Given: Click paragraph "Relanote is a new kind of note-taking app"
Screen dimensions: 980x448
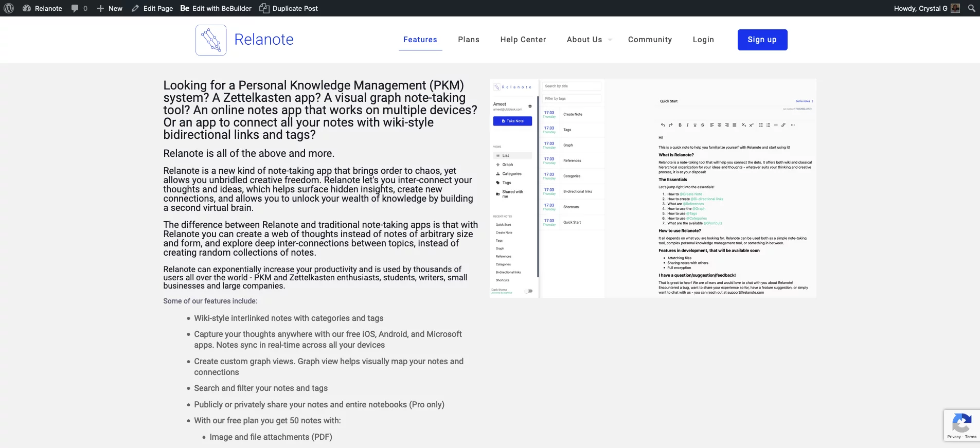Looking at the screenshot, I should 318,189.
